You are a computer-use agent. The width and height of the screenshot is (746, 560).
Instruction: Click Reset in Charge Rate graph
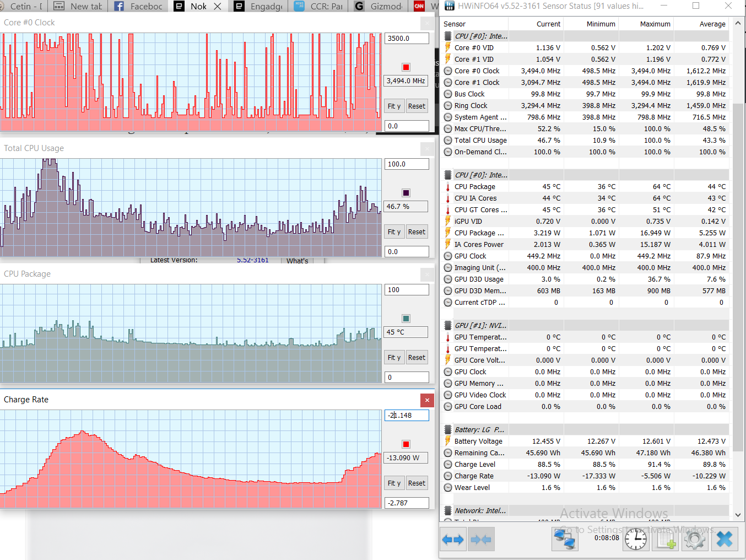pos(417,483)
